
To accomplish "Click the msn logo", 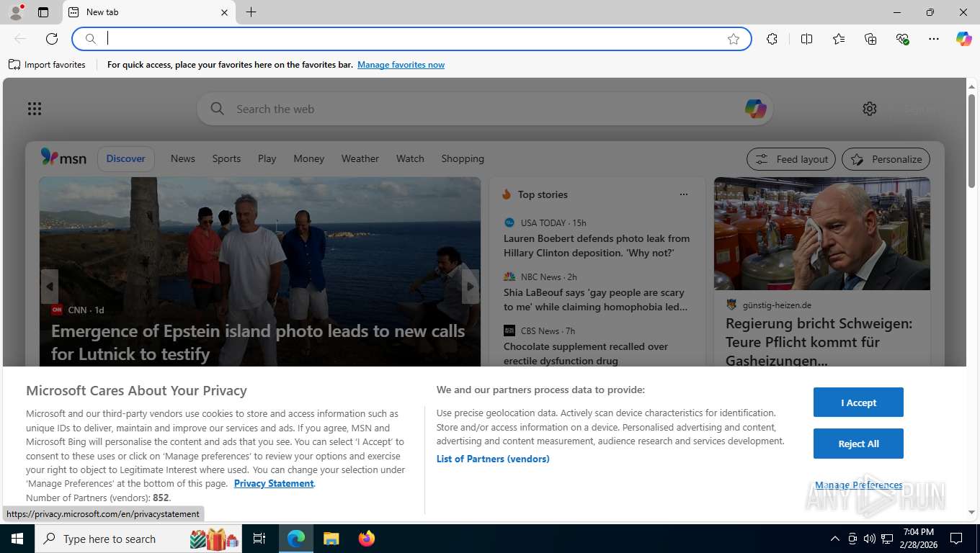I will pos(63,158).
